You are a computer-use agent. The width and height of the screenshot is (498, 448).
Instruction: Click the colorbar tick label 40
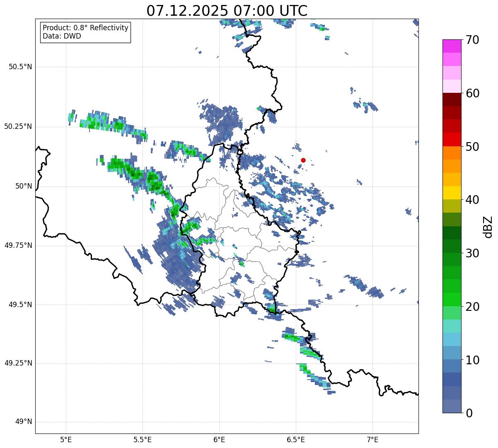tap(472, 200)
